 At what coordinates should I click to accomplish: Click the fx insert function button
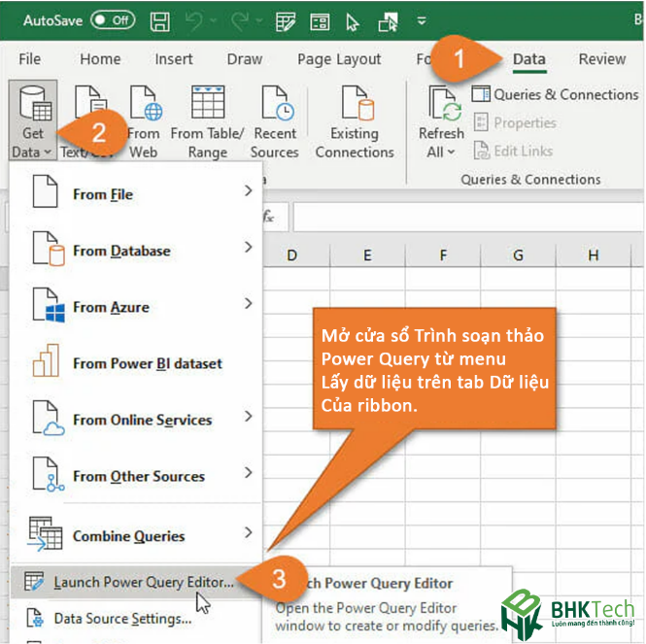coord(269,216)
